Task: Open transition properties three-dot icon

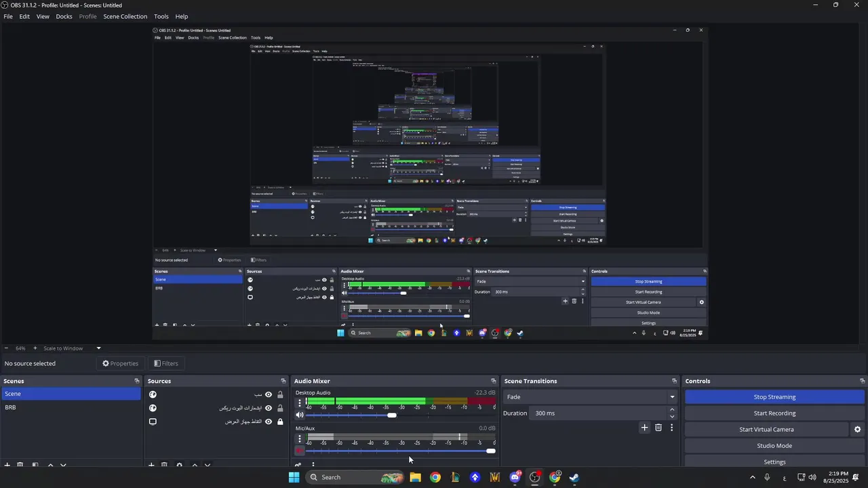Action: coord(671,428)
